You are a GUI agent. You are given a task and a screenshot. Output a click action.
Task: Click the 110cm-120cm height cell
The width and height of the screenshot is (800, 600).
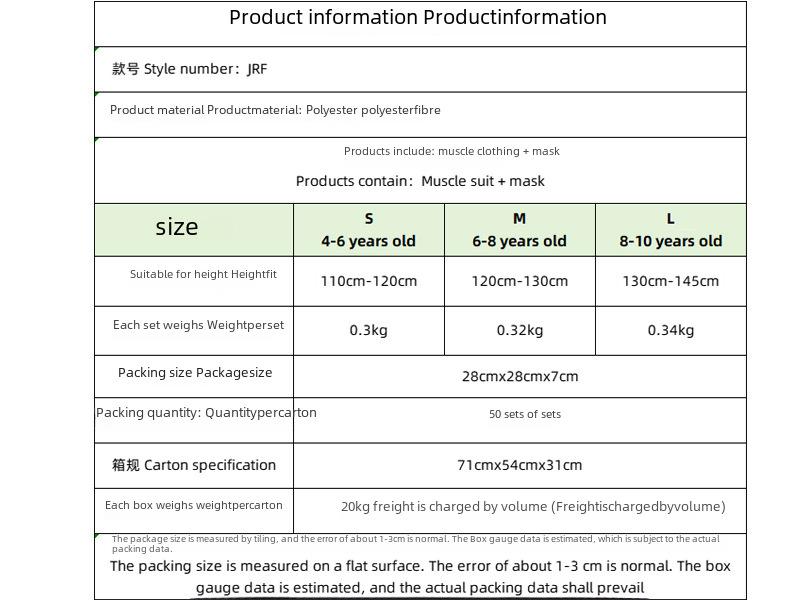point(369,281)
